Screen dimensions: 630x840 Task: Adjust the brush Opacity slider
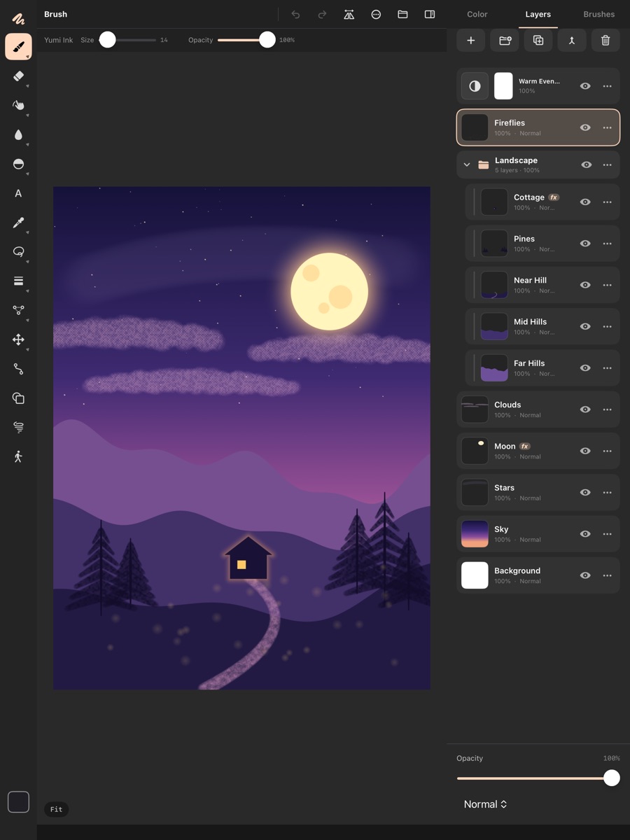246,40
